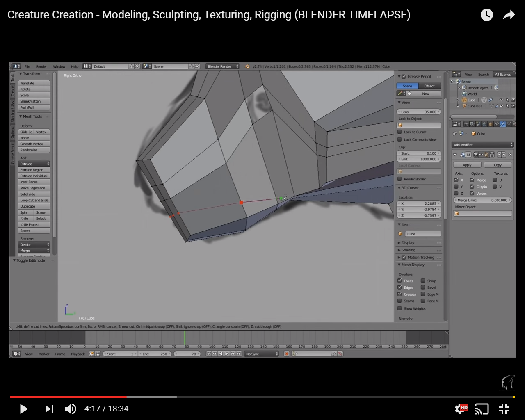Image resolution: width=525 pixels, height=420 pixels.
Task: Open the Add Modifier dropdown
Action: [483, 145]
